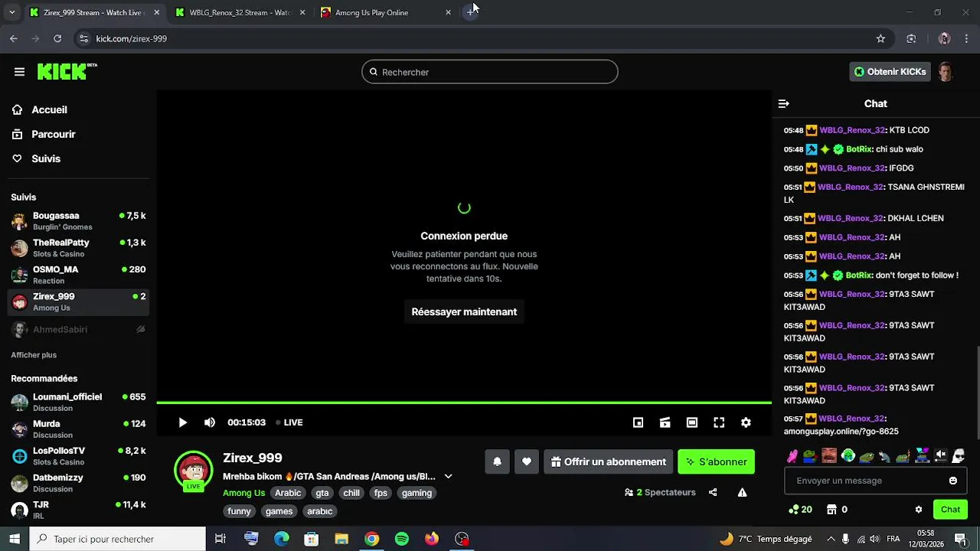
Task: Click Obtenir KICKs button
Action: click(x=890, y=72)
